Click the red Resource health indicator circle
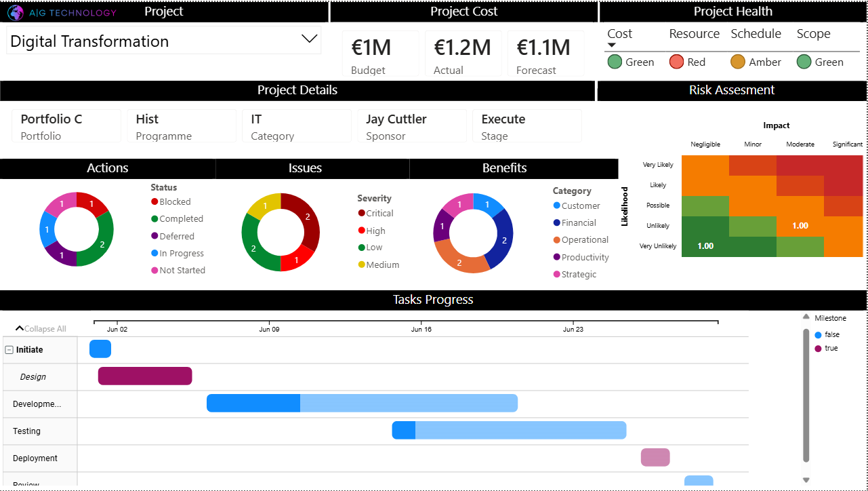The width and height of the screenshot is (868, 491). pos(676,62)
